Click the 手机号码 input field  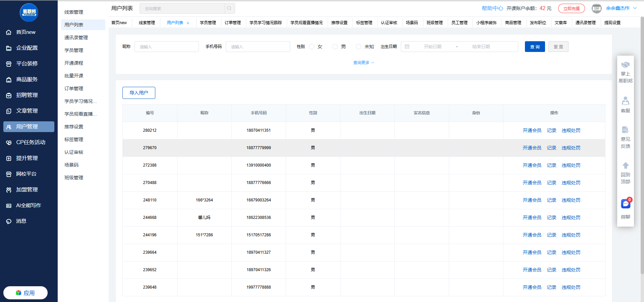point(258,47)
